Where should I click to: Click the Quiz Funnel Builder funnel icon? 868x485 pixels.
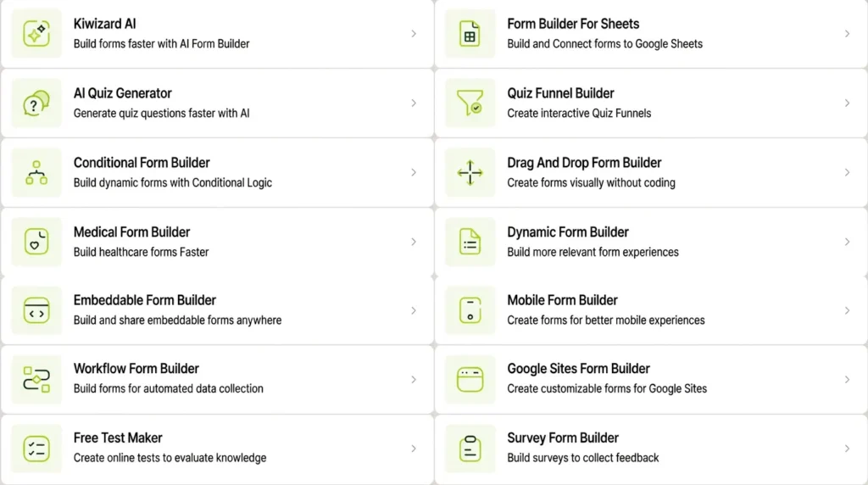[470, 103]
